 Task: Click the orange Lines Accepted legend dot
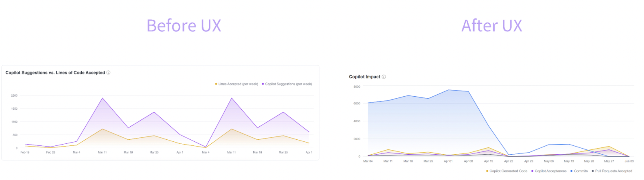pos(216,84)
